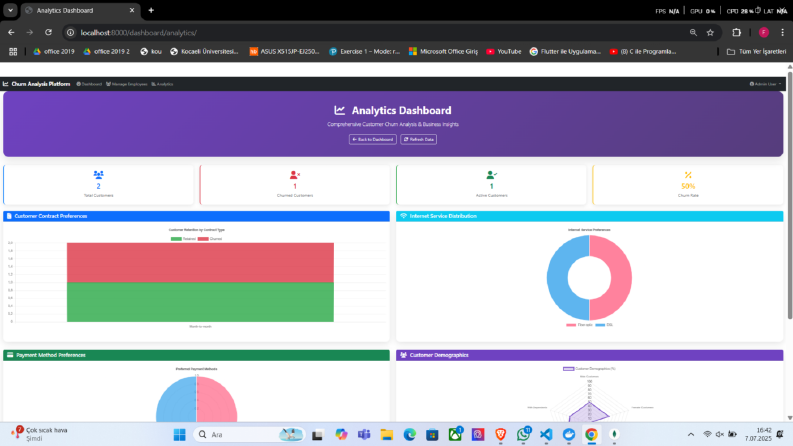Click the 50% Churn Rate value
The width and height of the screenshot is (793, 446).
point(688,186)
